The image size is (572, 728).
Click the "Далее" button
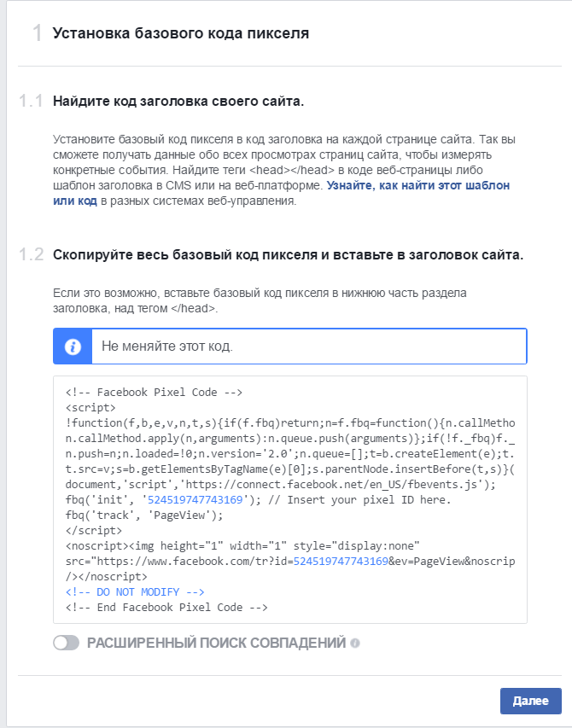[531, 701]
